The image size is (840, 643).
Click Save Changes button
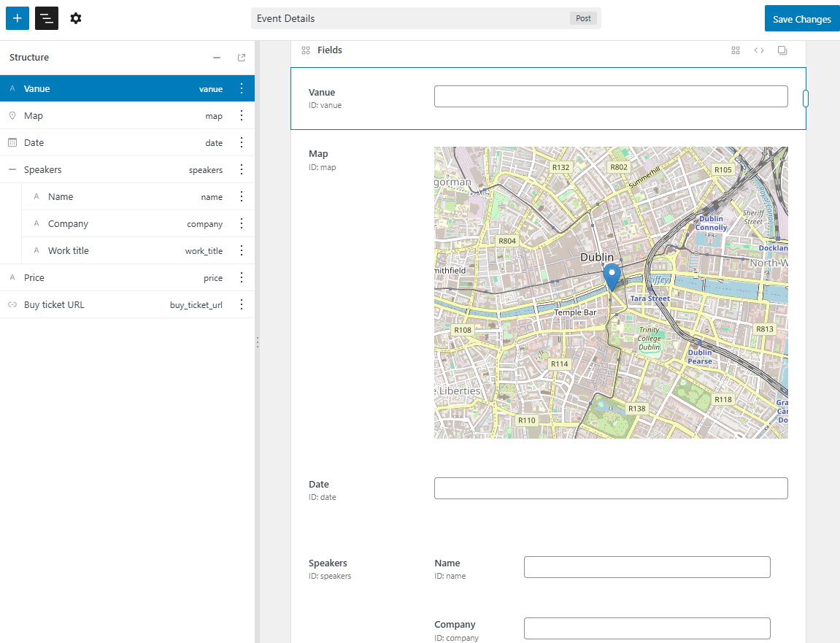(x=801, y=19)
